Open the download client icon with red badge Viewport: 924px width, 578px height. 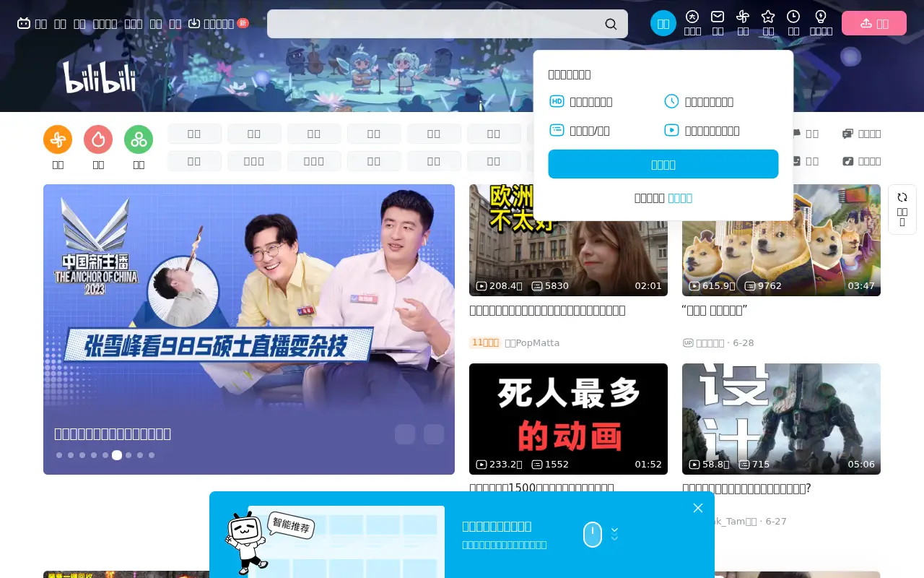[194, 23]
